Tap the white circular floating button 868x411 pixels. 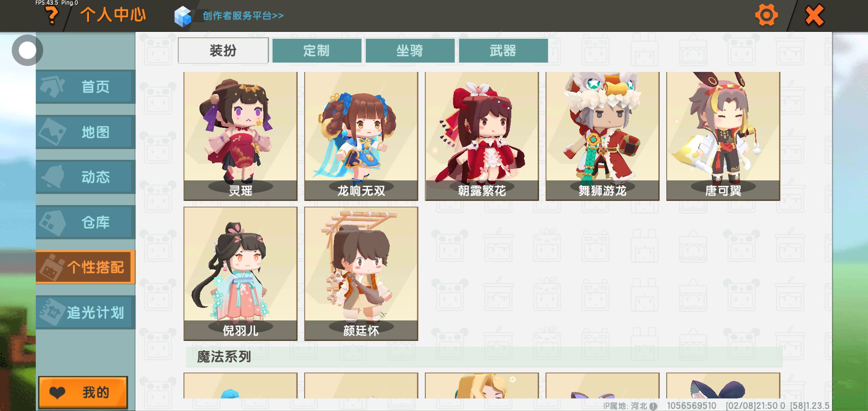pyautogui.click(x=27, y=50)
